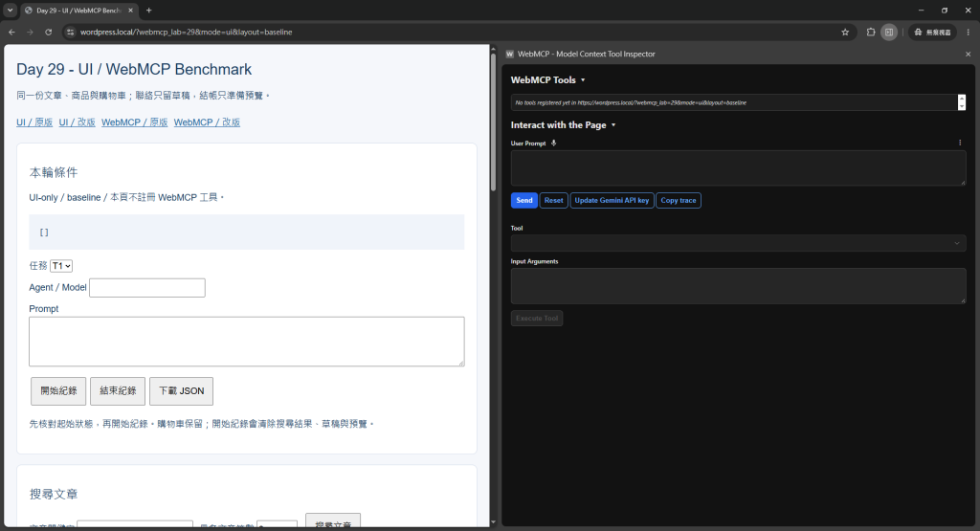Open Chrome's three-dot menu
The width and height of the screenshot is (980, 531).
[x=969, y=32]
